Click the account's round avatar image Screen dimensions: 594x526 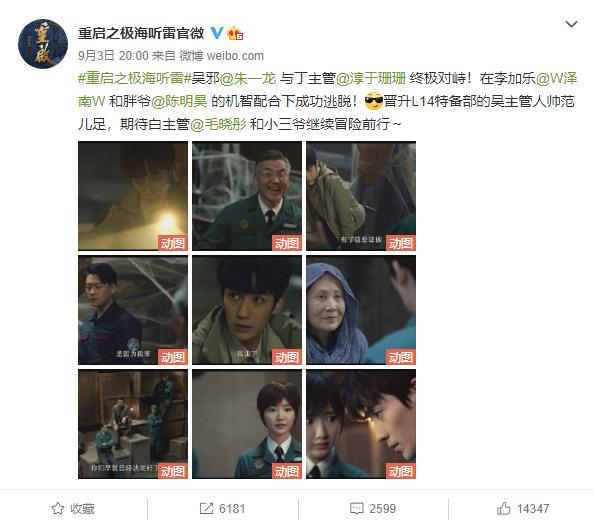pyautogui.click(x=43, y=44)
